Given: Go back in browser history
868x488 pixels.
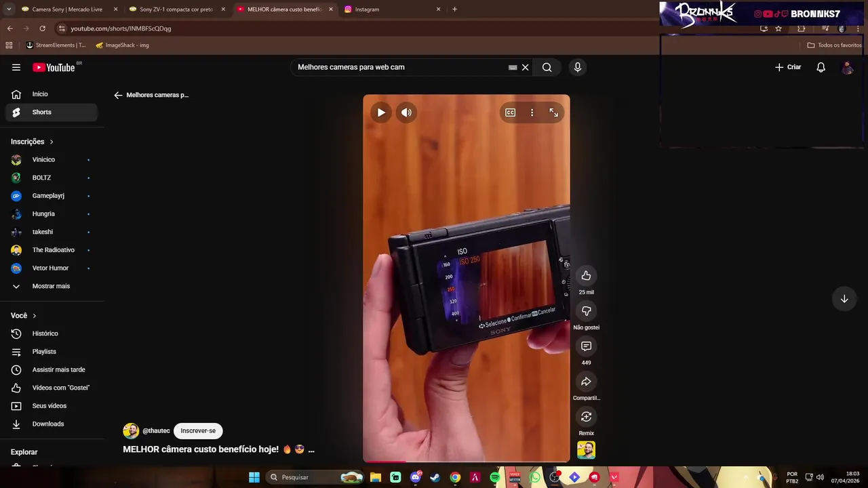Looking at the screenshot, I should pyautogui.click(x=9, y=28).
